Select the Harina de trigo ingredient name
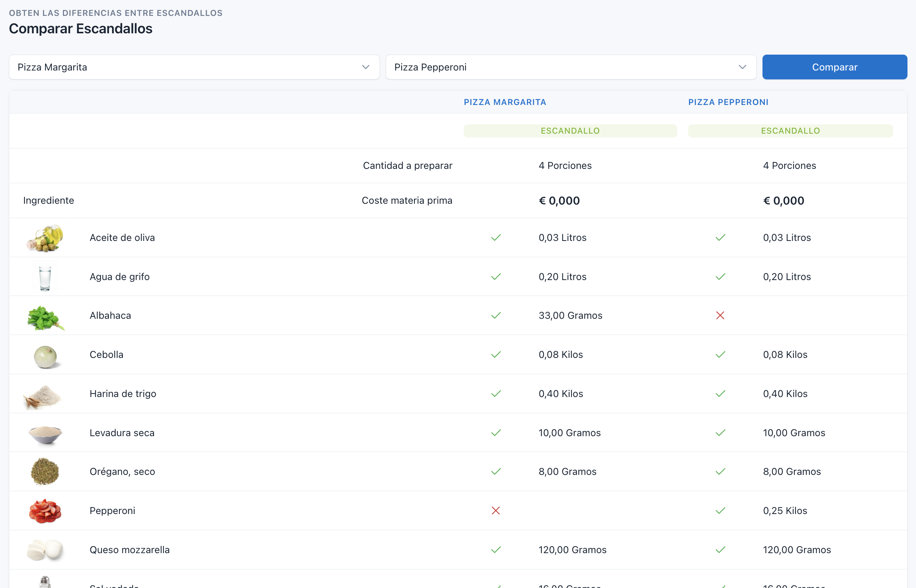 [x=123, y=394]
